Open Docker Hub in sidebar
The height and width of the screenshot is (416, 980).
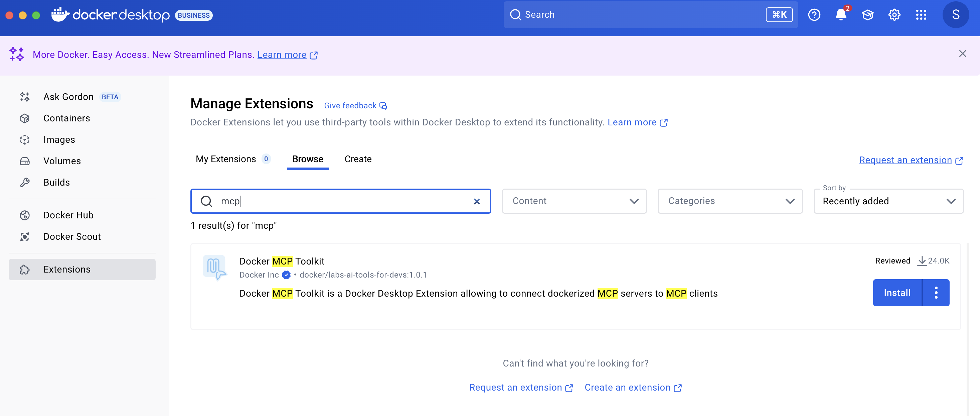click(x=82, y=215)
